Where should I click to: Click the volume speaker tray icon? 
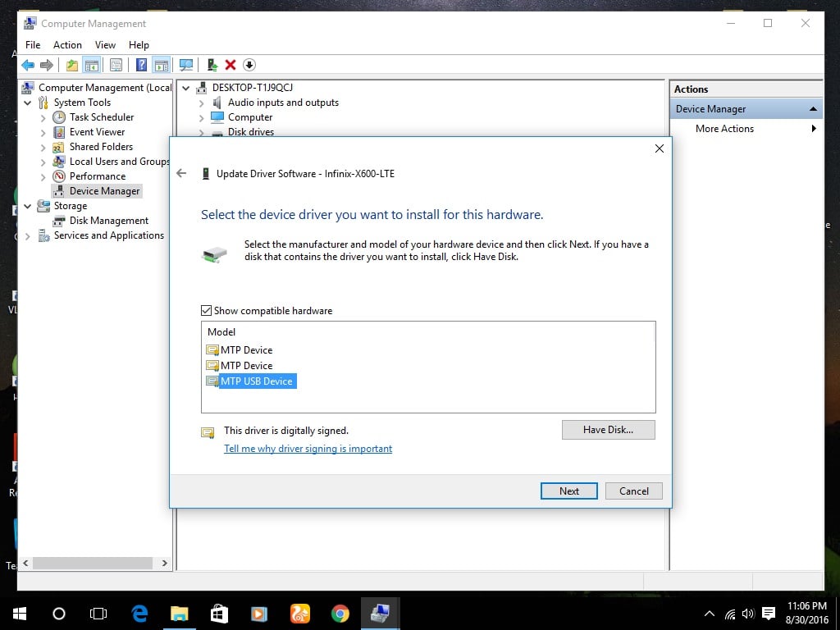point(748,614)
